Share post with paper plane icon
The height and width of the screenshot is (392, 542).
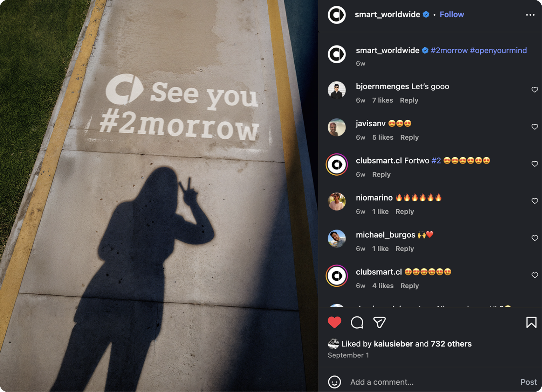point(379,322)
